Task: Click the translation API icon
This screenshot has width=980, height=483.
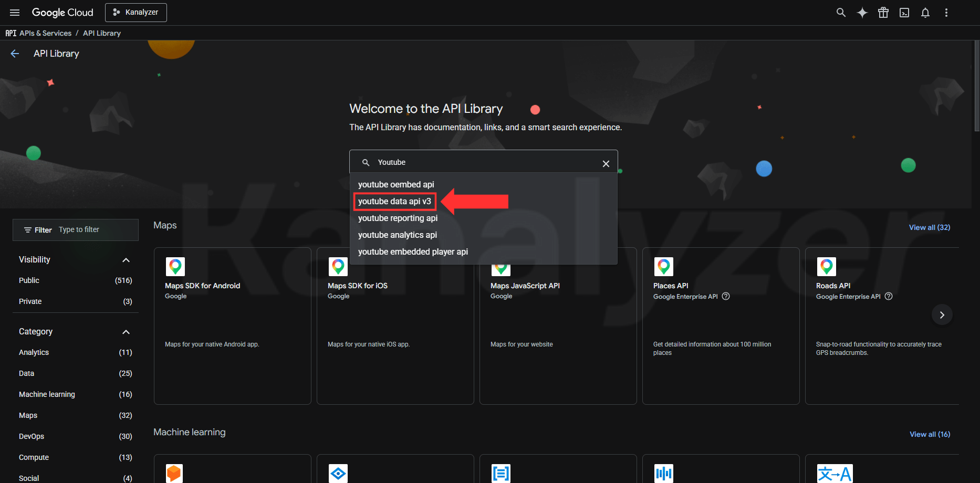Action: click(x=835, y=474)
